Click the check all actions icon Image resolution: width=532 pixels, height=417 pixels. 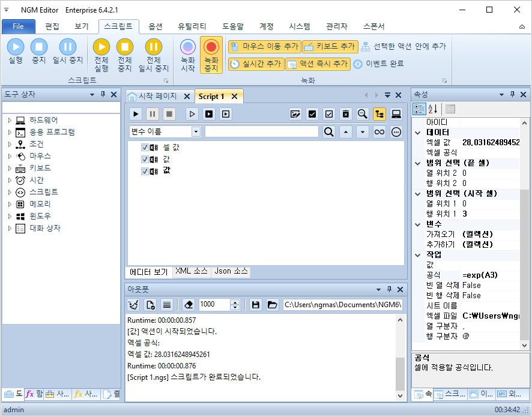click(312, 114)
